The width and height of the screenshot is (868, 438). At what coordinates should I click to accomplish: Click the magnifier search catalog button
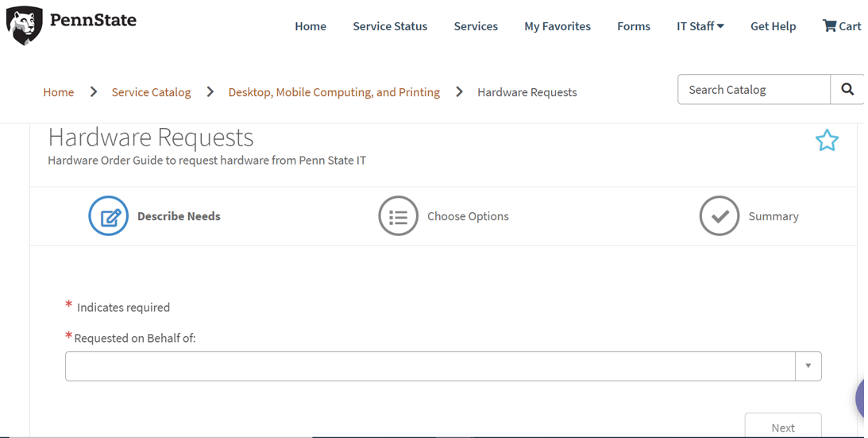pos(847,89)
